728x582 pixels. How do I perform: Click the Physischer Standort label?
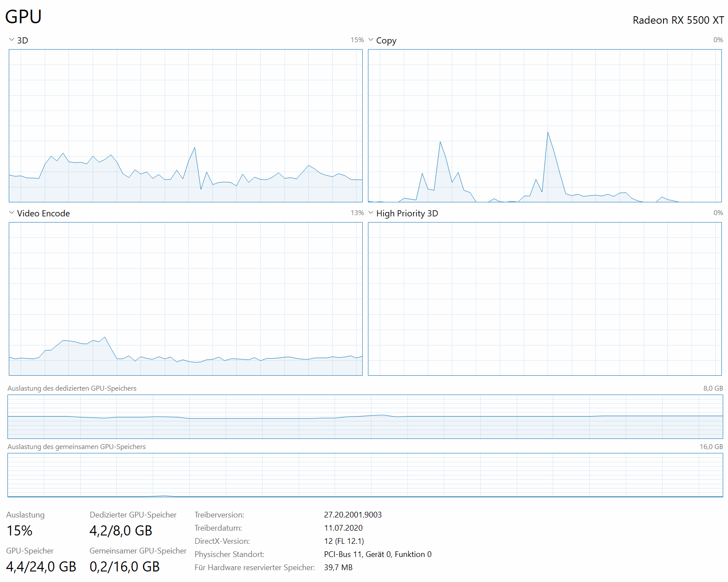click(230, 554)
